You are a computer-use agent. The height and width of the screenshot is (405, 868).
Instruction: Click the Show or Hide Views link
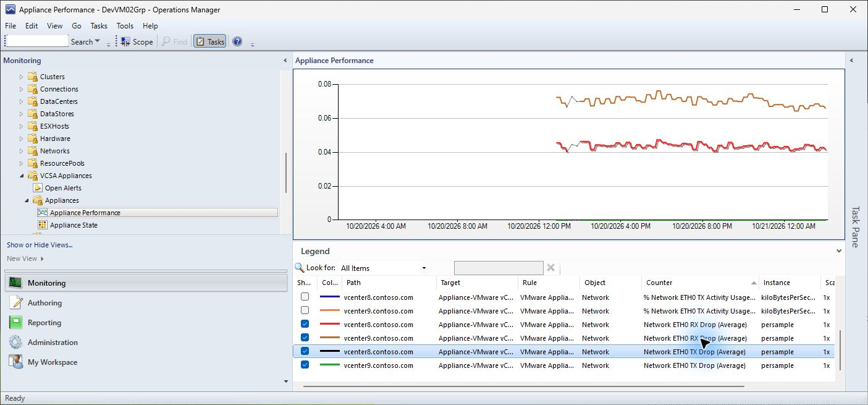[x=40, y=245]
